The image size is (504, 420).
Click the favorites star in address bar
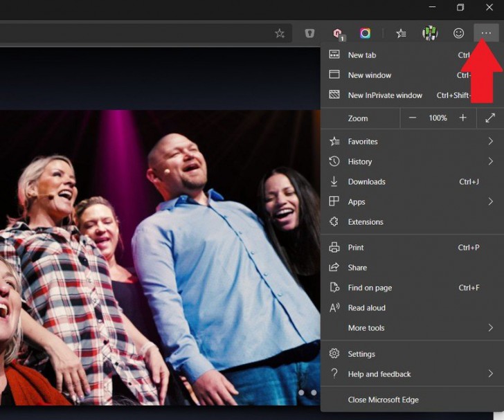(280, 33)
